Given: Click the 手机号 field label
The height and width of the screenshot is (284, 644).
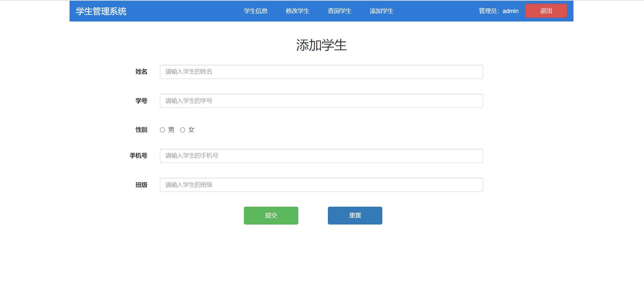Looking at the screenshot, I should [x=138, y=156].
